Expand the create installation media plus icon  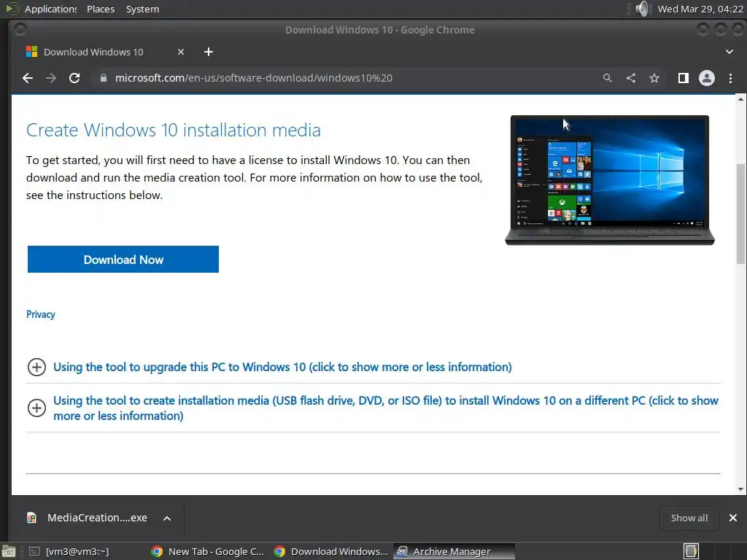pos(36,408)
